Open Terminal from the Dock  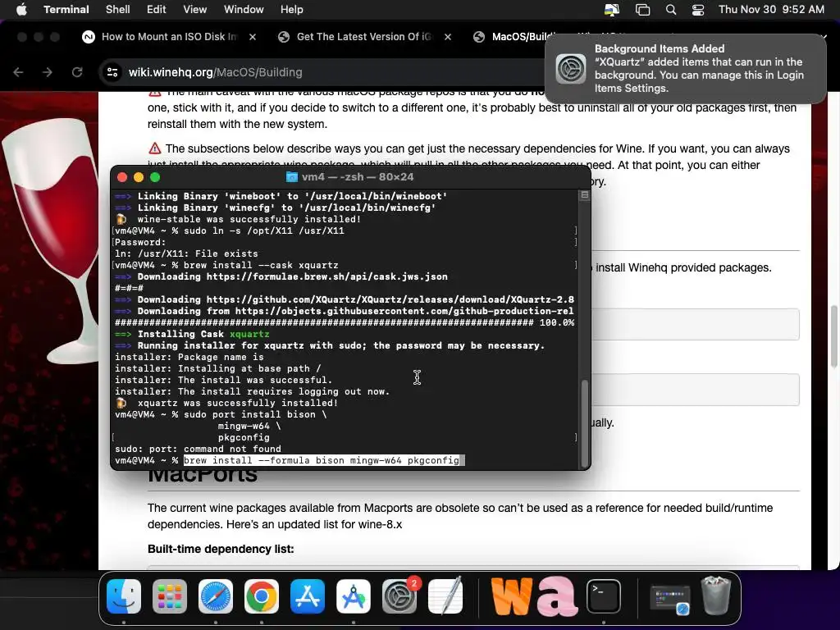point(604,596)
